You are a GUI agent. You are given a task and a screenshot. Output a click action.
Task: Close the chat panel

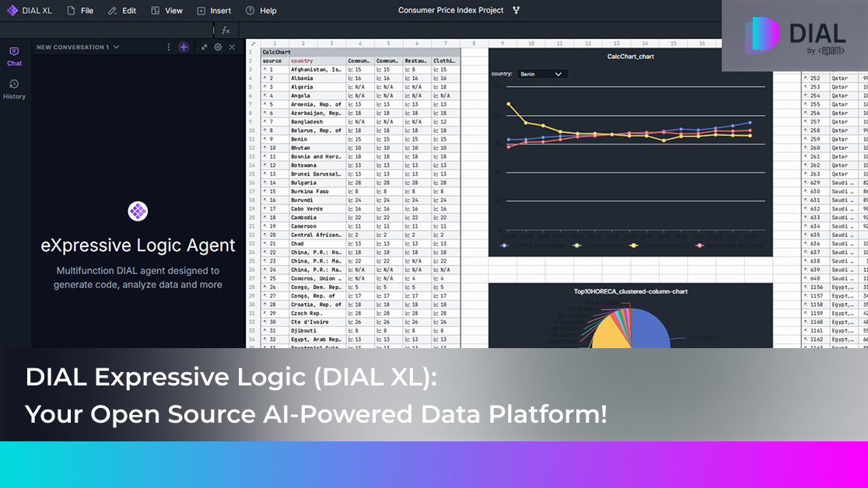(x=232, y=47)
